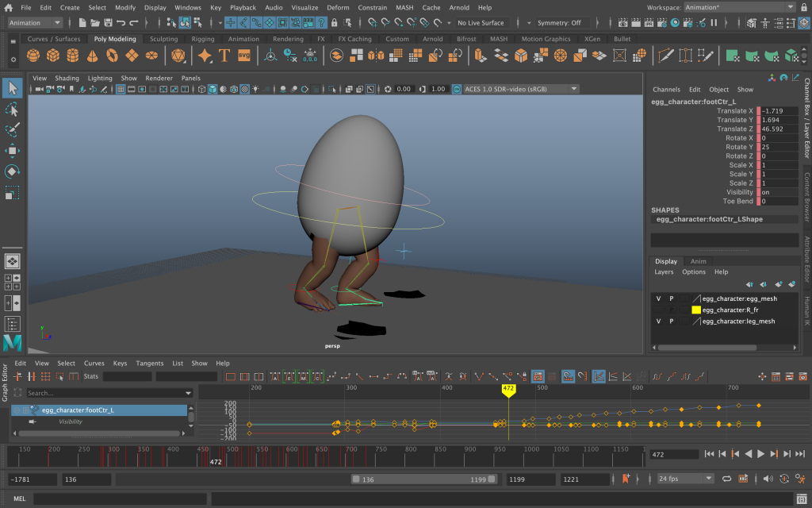
Task: Click the MEL command line input
Action: (x=121, y=498)
